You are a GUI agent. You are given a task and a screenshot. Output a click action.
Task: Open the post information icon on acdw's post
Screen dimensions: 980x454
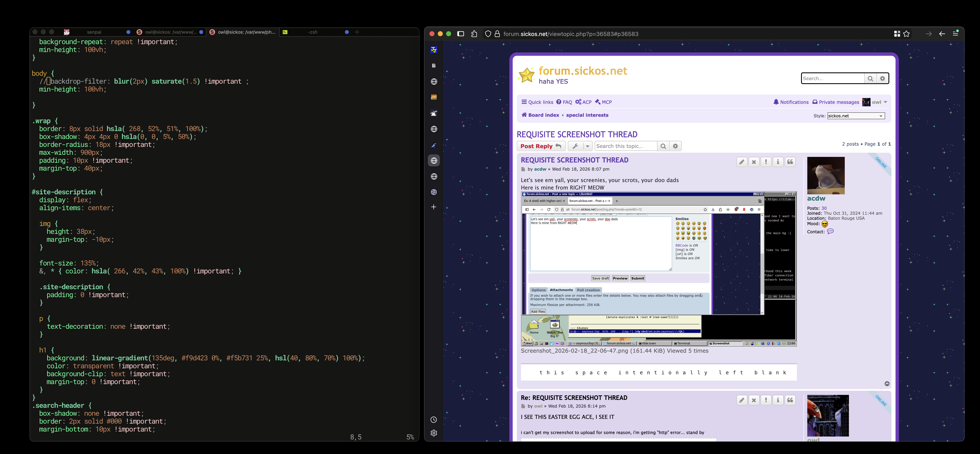point(778,162)
